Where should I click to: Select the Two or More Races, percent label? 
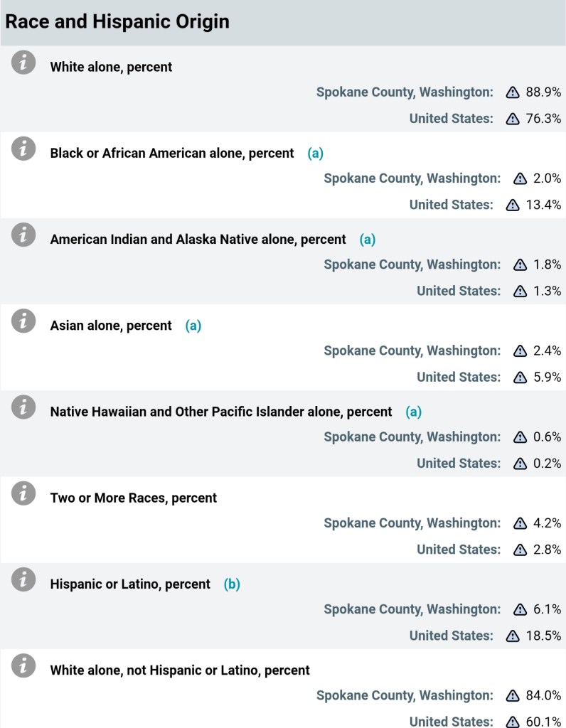(134, 498)
